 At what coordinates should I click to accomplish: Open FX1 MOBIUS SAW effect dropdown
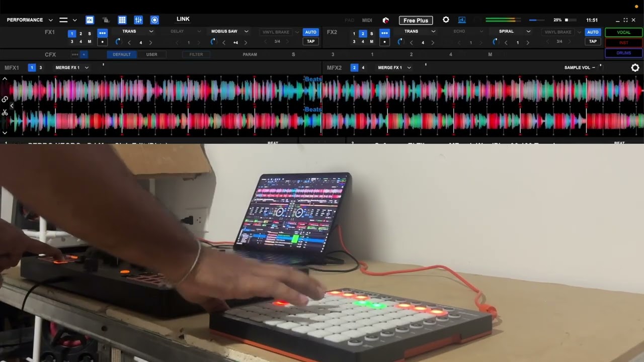[247, 31]
